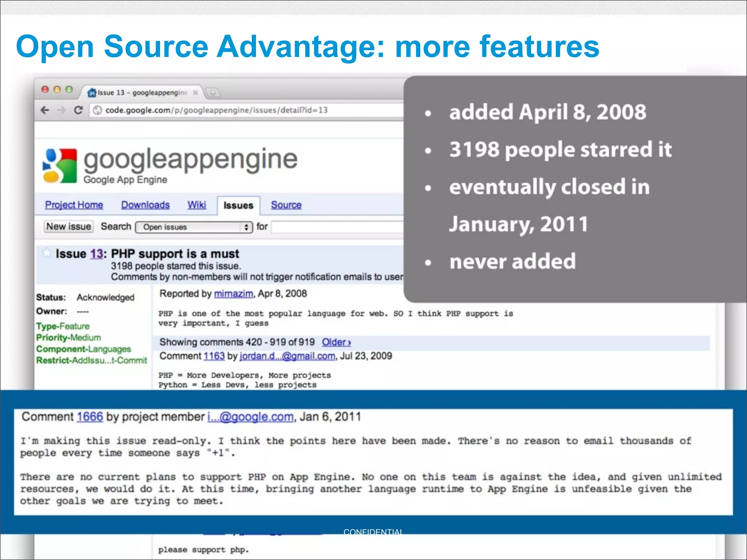Open the Source tab

(x=286, y=205)
